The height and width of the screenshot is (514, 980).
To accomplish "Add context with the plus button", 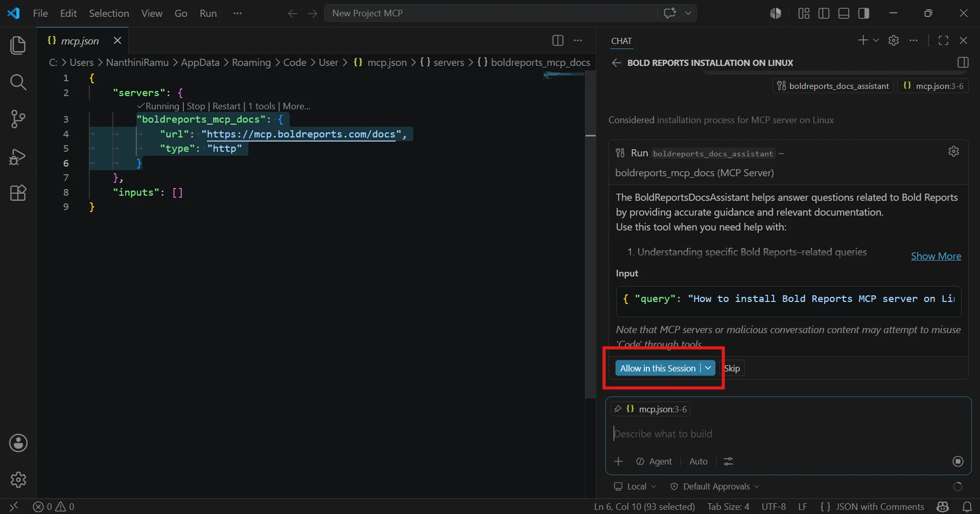I will tap(619, 461).
